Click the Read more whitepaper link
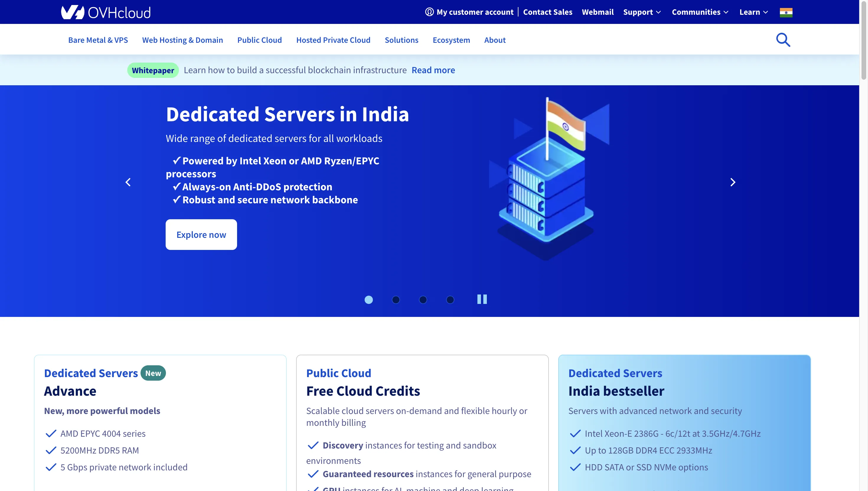This screenshot has height=491, width=868. [433, 70]
